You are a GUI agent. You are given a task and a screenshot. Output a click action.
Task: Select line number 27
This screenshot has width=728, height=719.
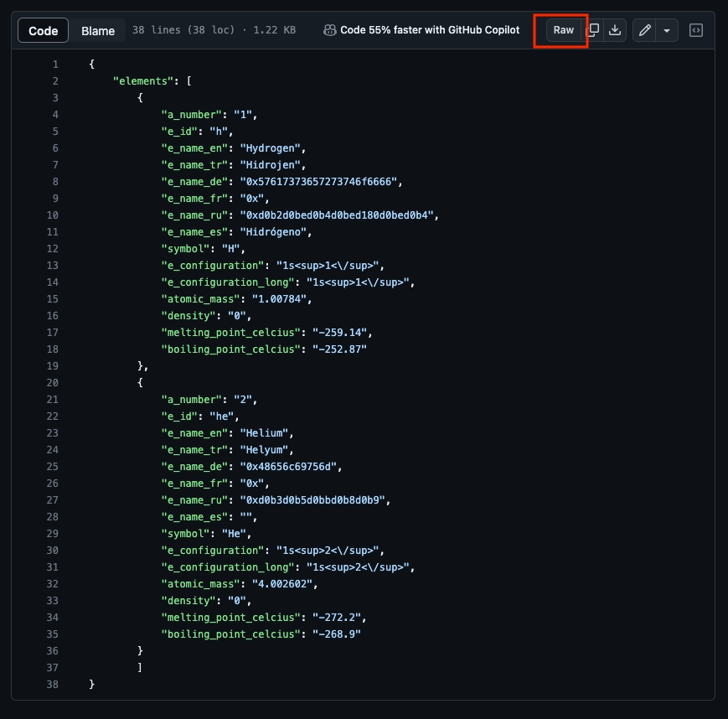click(53, 499)
